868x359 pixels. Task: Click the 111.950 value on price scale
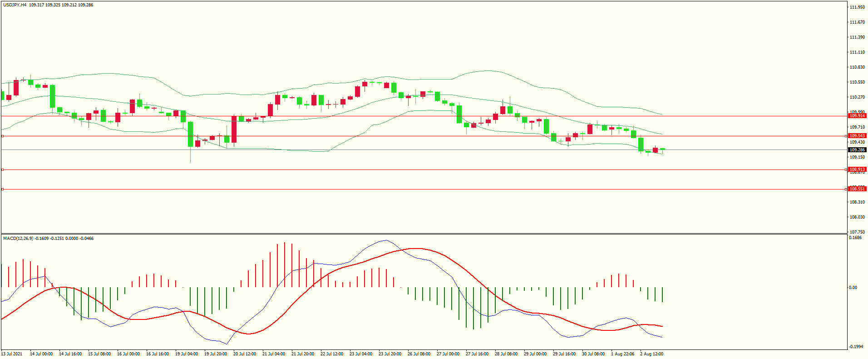tap(857, 7)
